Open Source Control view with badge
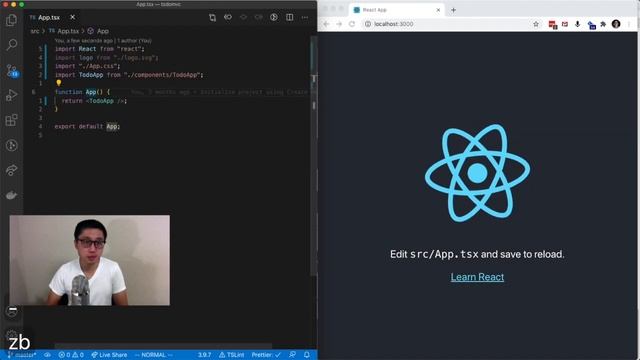Image resolution: width=640 pixels, height=360 pixels. tap(12, 71)
